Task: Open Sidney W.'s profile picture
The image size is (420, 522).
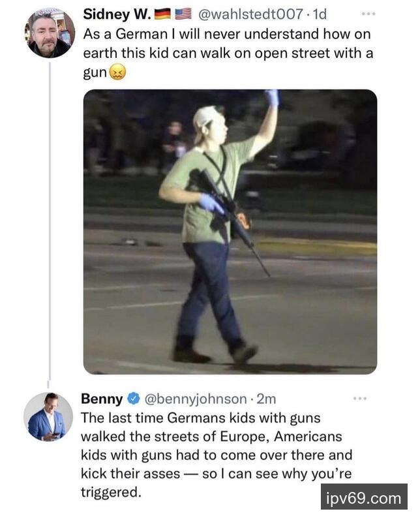Action: 50,33
